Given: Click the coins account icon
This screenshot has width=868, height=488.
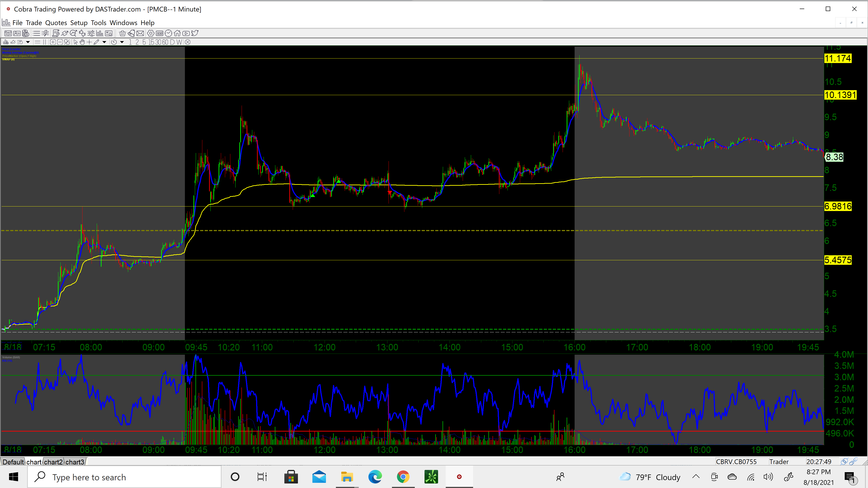Looking at the screenshot, I should [26, 33].
